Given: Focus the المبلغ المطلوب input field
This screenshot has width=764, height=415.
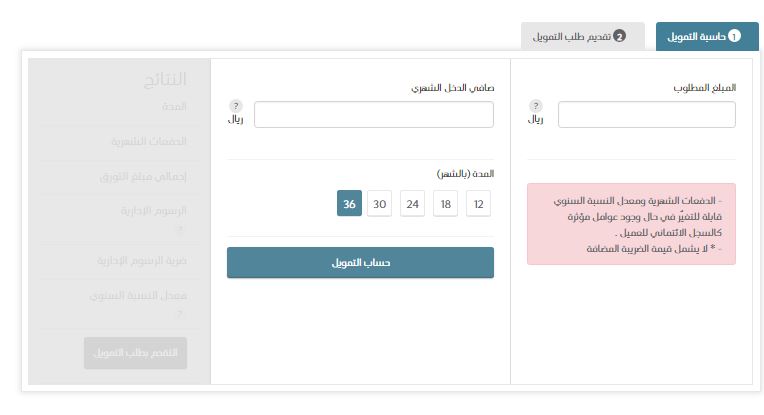Looking at the screenshot, I should [647, 114].
